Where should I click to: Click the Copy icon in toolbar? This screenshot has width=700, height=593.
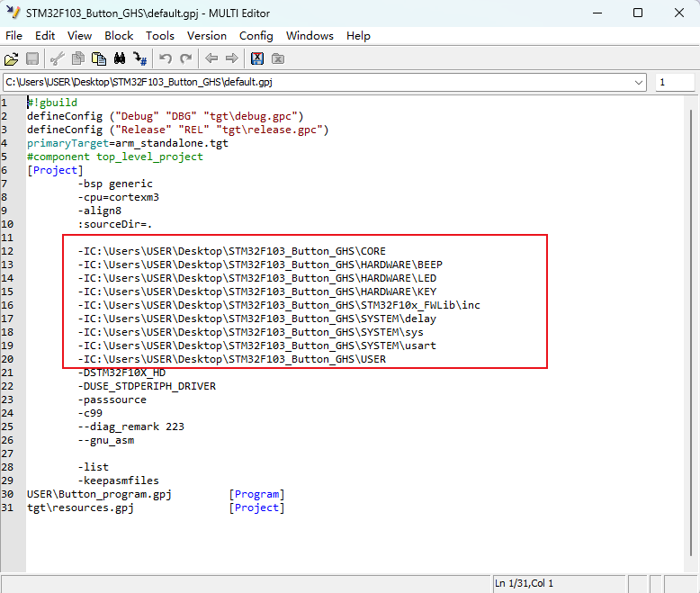[78, 58]
